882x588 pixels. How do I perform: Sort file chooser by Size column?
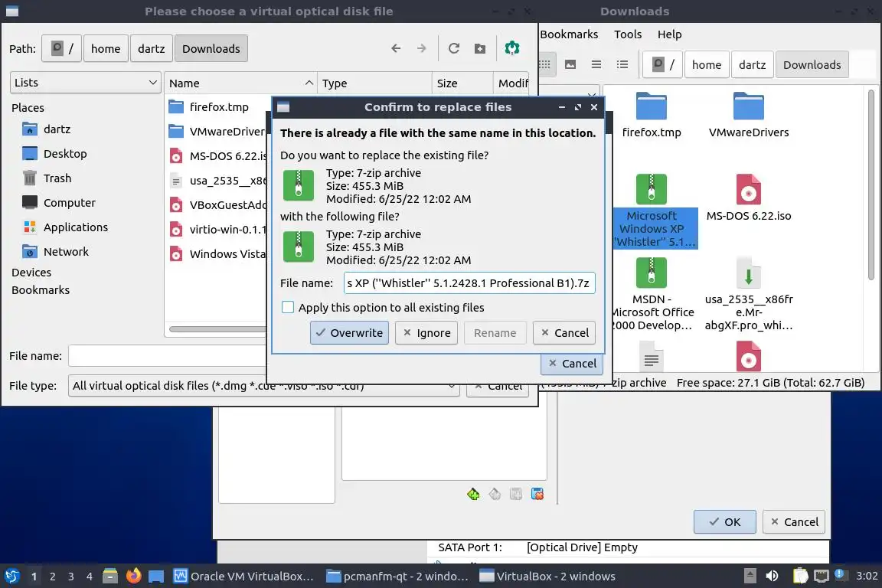pyautogui.click(x=462, y=83)
